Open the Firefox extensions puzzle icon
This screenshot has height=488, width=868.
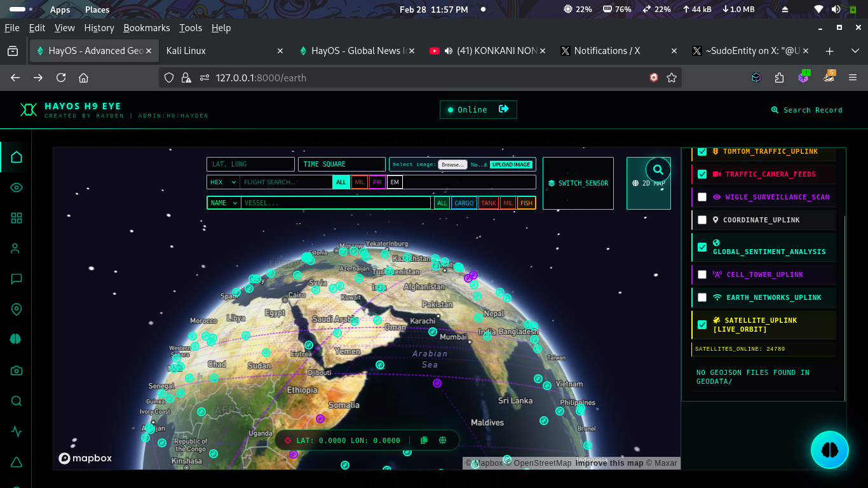click(780, 78)
